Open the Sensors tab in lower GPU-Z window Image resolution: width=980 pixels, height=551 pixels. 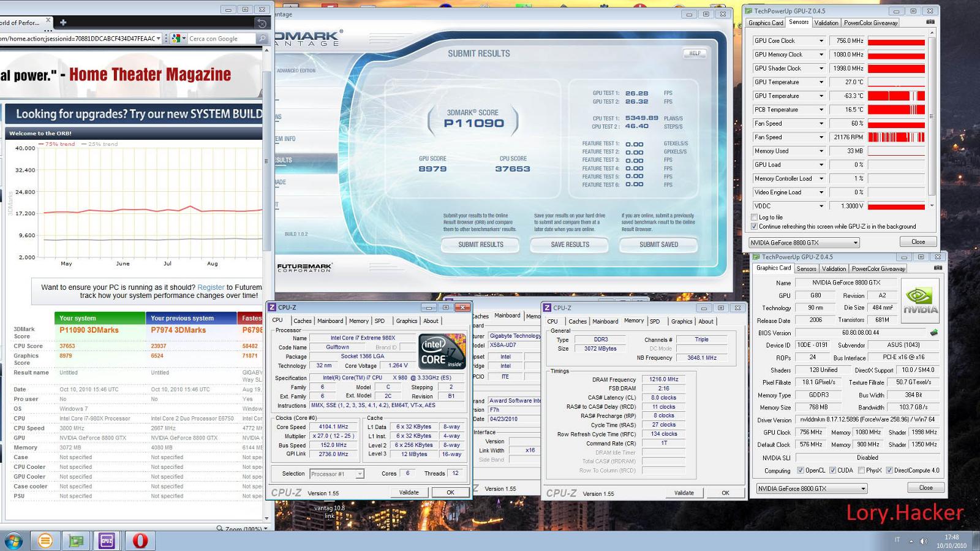coord(806,268)
